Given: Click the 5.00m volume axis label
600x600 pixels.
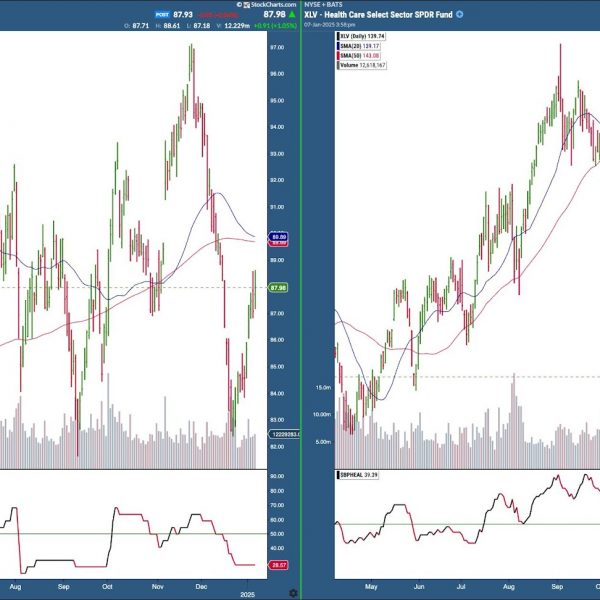Looking at the screenshot, I should point(323,442).
